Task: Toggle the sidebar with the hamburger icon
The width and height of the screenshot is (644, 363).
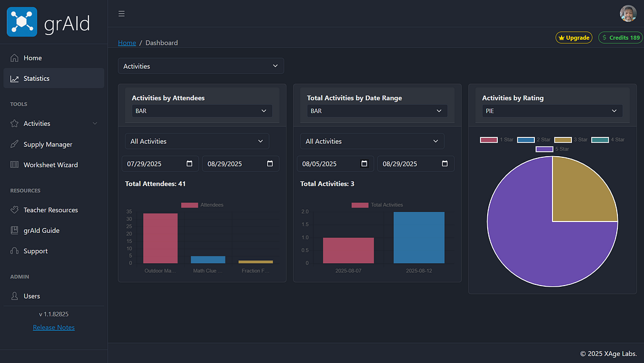Action: pyautogui.click(x=122, y=13)
